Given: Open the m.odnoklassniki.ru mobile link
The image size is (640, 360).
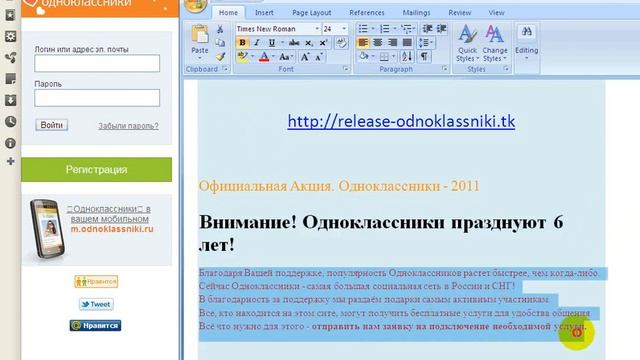Looking at the screenshot, I should tap(112, 229).
